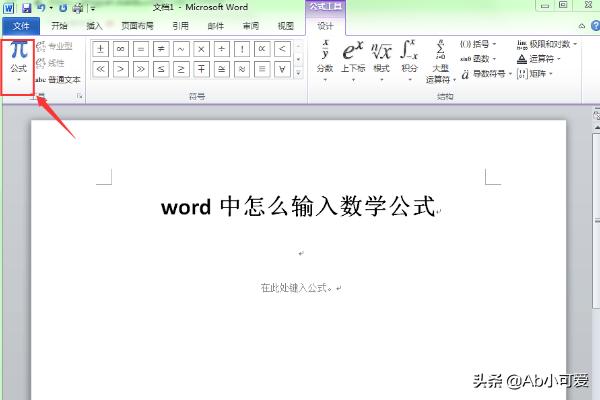Click the Redo icon

(x=63, y=8)
